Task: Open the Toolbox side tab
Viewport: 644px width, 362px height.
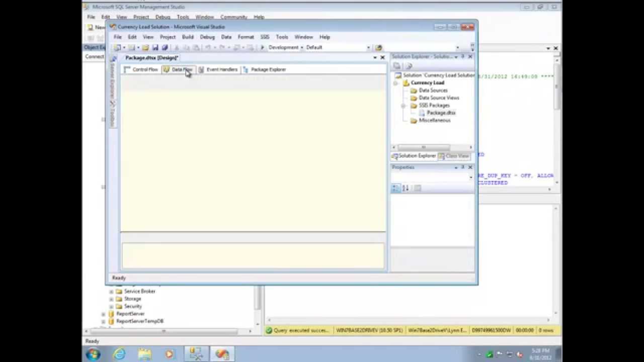Action: coord(112,114)
